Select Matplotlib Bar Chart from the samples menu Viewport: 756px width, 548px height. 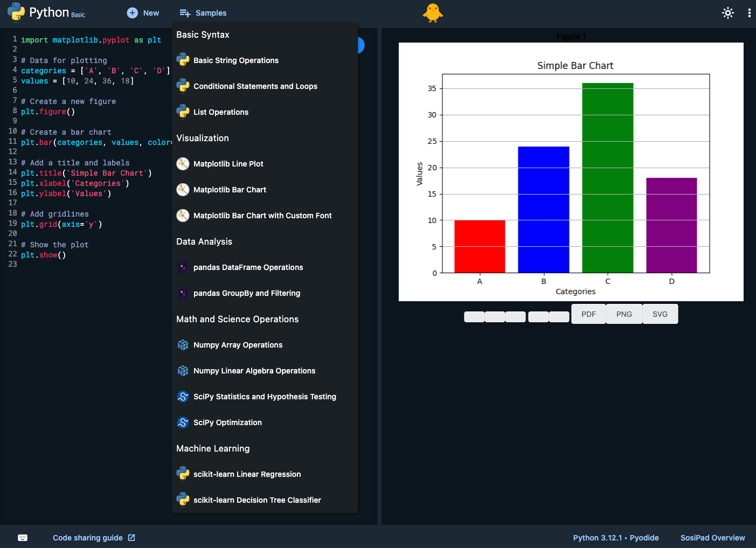230,190
